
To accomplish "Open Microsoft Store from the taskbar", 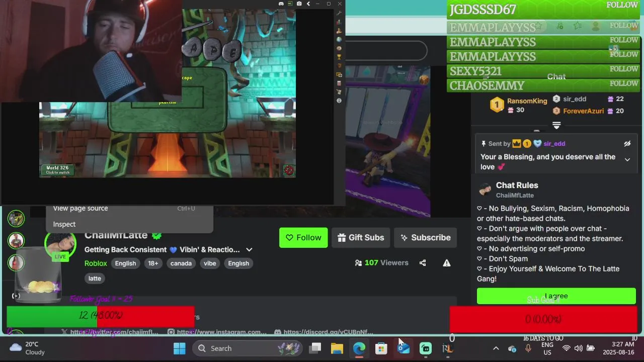I will [381, 348].
